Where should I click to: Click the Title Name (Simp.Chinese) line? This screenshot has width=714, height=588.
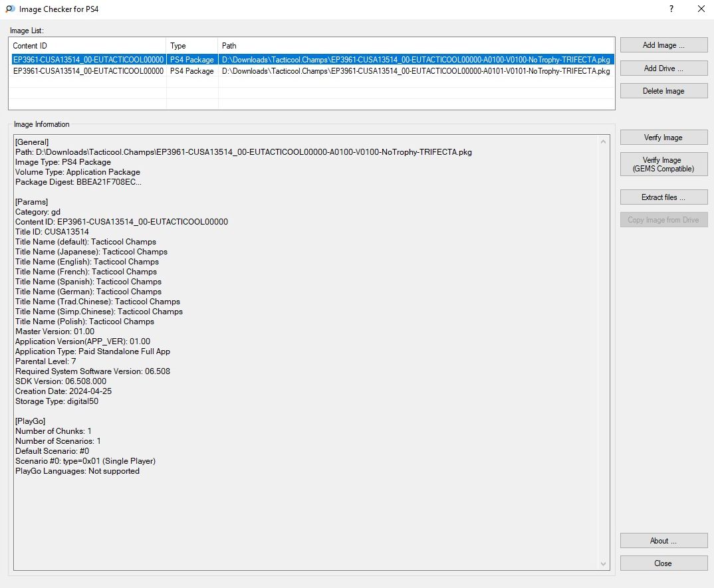click(99, 312)
